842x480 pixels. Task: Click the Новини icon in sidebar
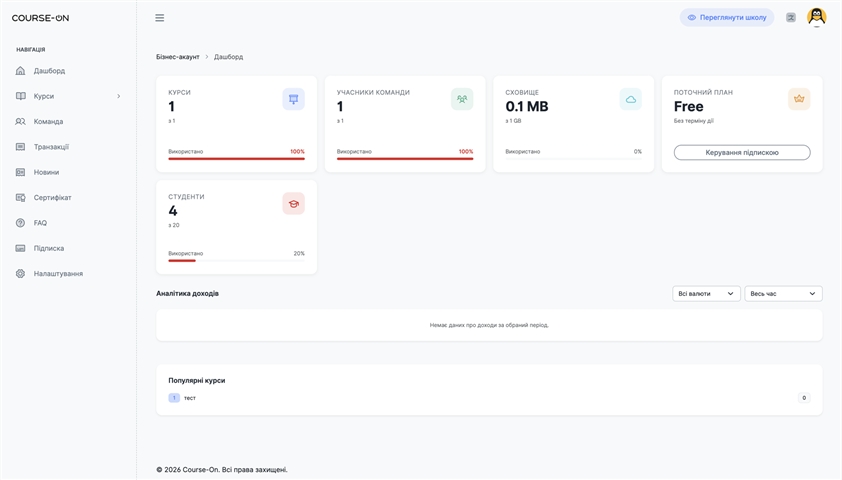click(x=20, y=172)
